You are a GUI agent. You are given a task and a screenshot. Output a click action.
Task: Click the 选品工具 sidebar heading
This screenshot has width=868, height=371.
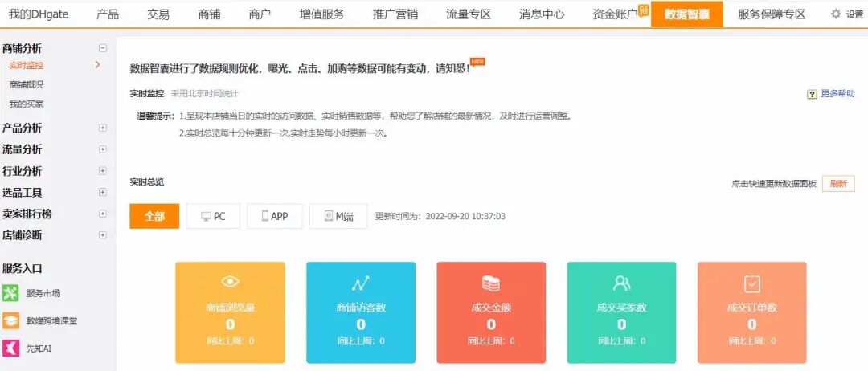click(23, 193)
